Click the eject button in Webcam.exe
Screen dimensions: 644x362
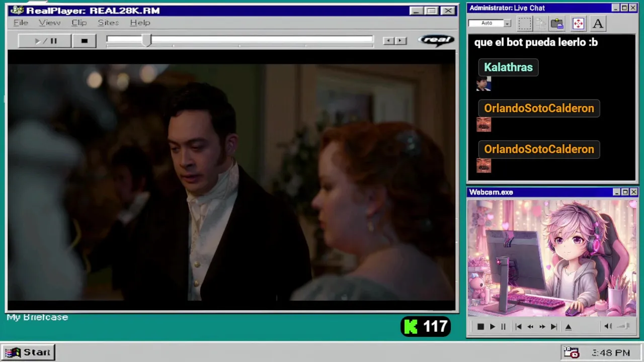[x=569, y=327]
